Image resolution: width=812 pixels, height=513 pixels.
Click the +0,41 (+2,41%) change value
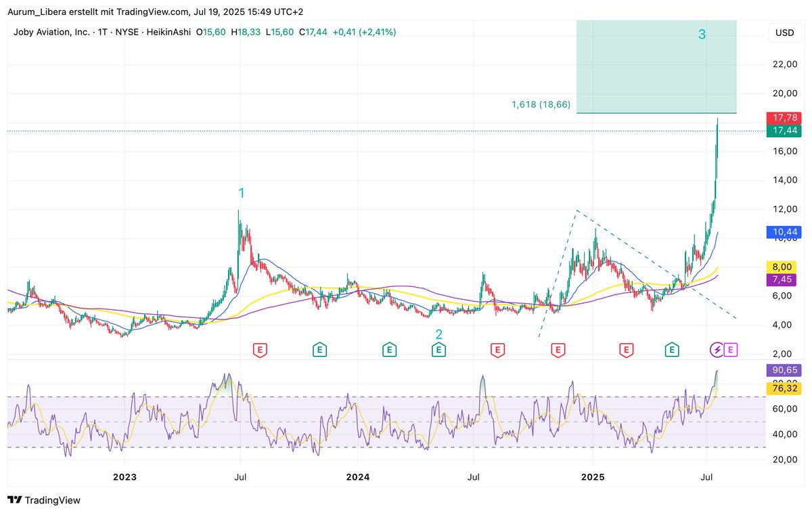[x=363, y=32]
